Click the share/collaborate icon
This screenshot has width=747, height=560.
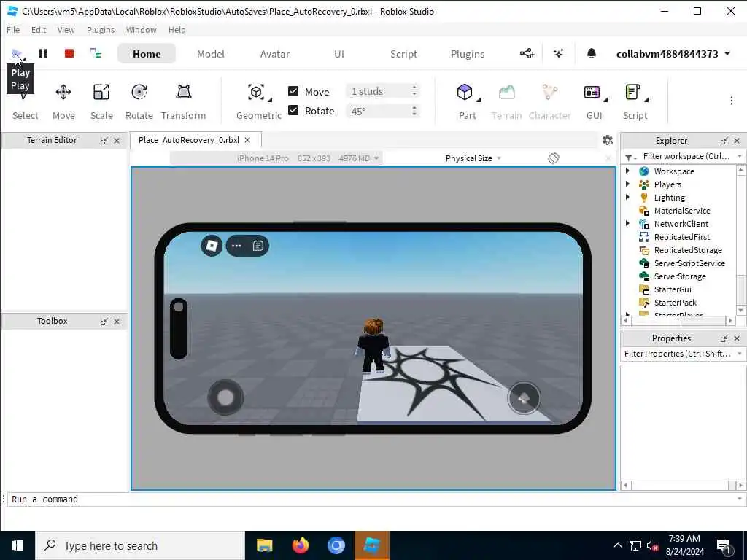527,53
